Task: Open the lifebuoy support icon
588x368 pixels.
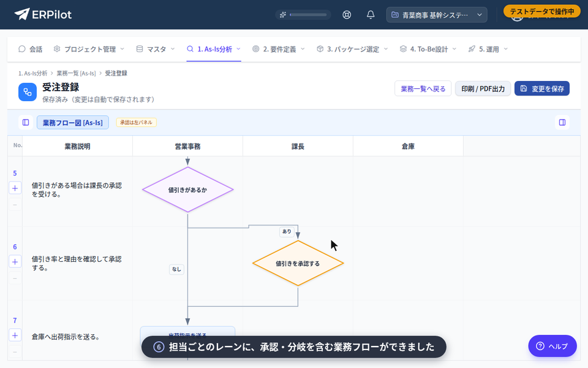Action: click(x=347, y=15)
